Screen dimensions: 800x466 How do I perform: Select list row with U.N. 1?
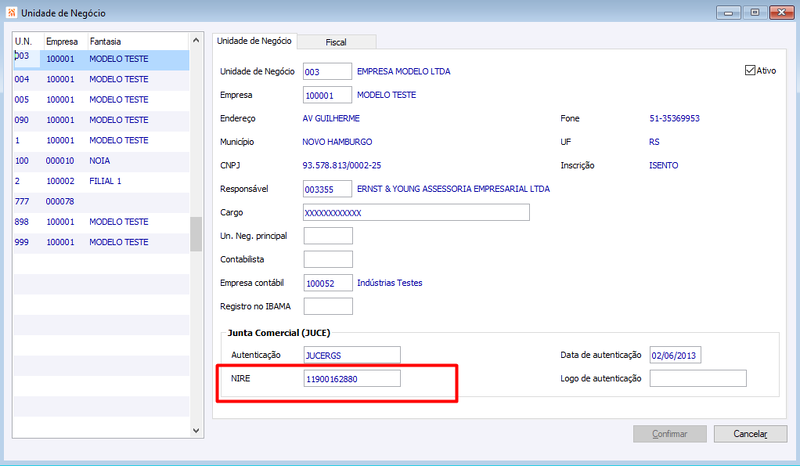click(101, 140)
